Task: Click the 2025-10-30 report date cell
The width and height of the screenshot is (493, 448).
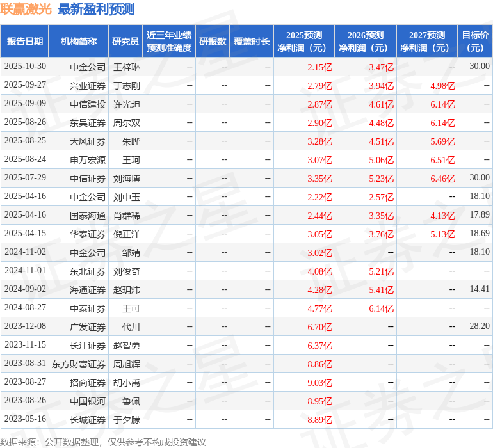Action: click(x=25, y=67)
